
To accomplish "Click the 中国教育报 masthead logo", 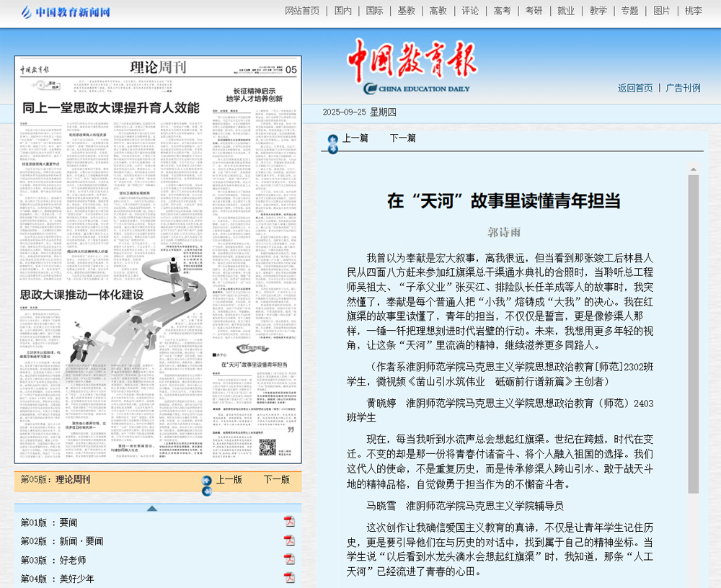I will [411, 66].
